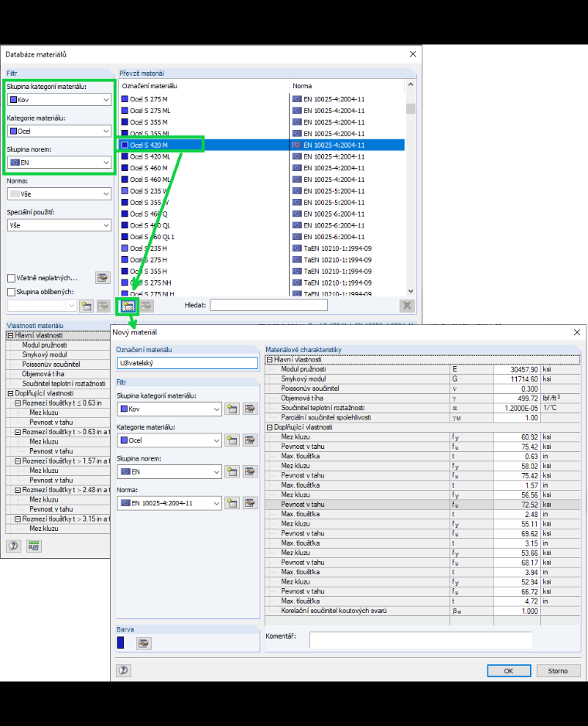Edit material category icon beside Ocel in Nový materiál
Viewport: 588px width, 726px height.
(250, 440)
